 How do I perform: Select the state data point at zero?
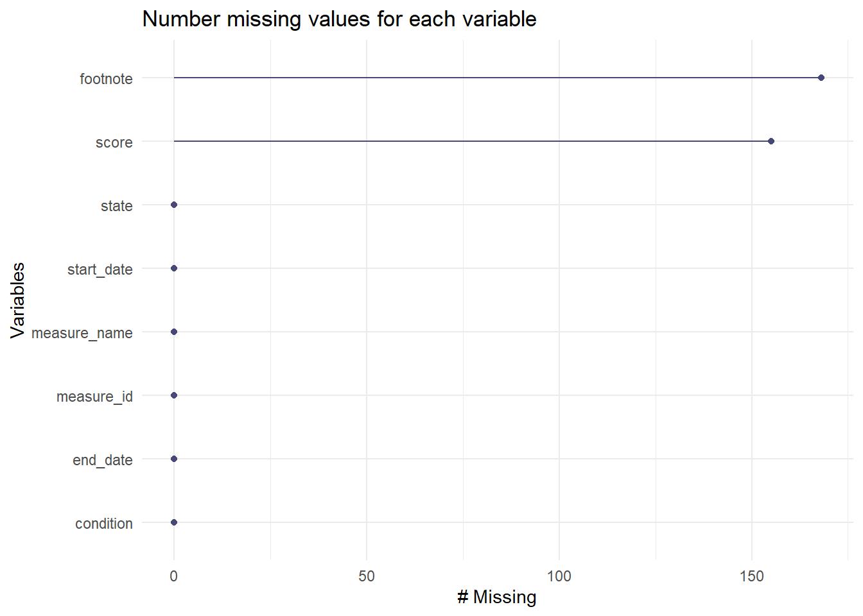(174, 205)
